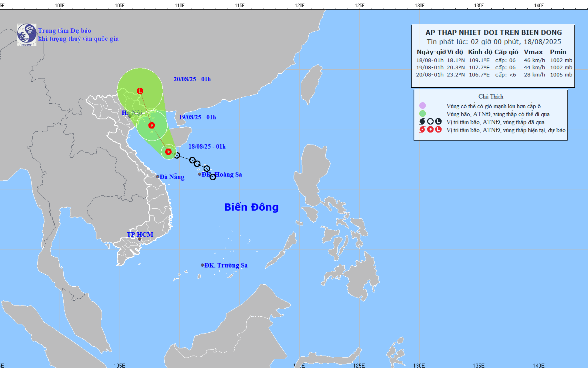Select the red circle marker for 19/08/25 forecast
The image size is (588, 368).
[151, 125]
